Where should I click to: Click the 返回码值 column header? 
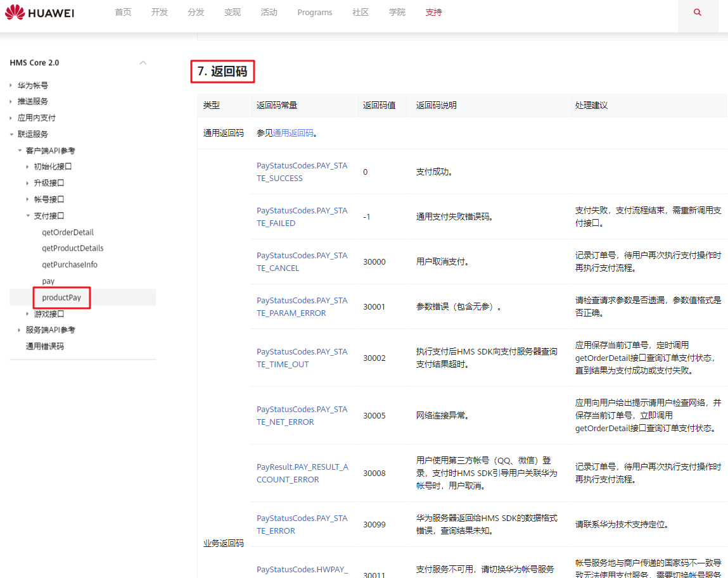[x=380, y=105]
